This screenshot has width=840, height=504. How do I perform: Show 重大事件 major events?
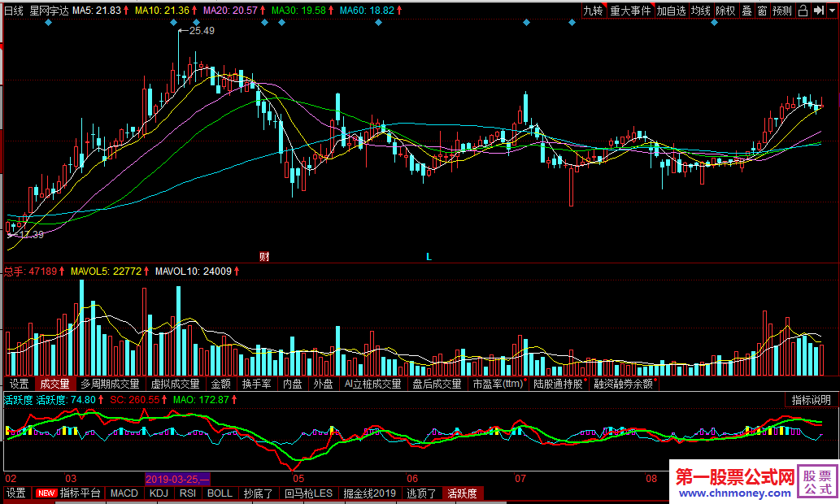coord(630,11)
